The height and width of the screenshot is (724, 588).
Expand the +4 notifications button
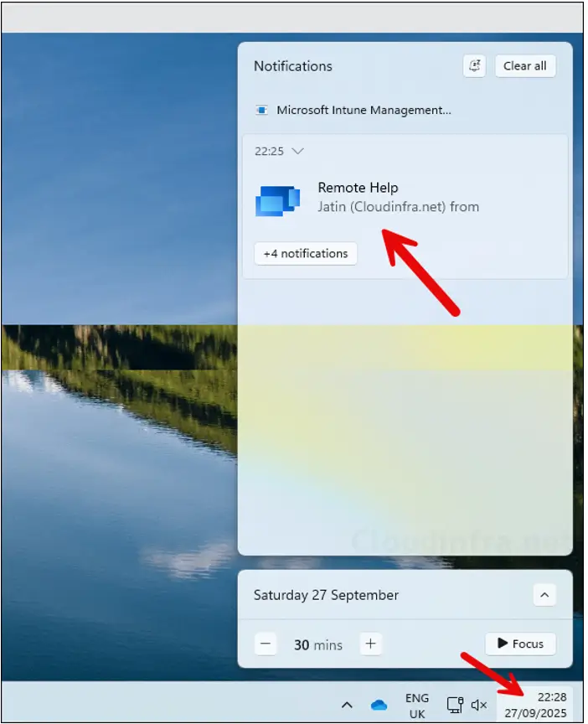coord(305,253)
